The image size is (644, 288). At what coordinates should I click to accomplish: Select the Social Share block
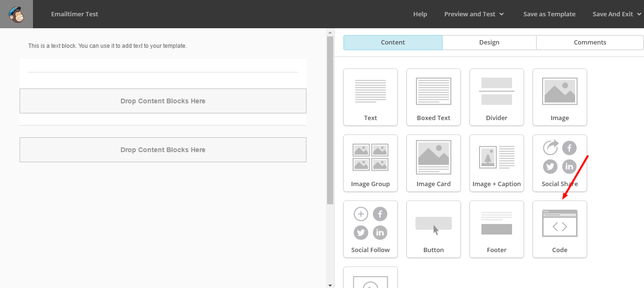click(560, 163)
